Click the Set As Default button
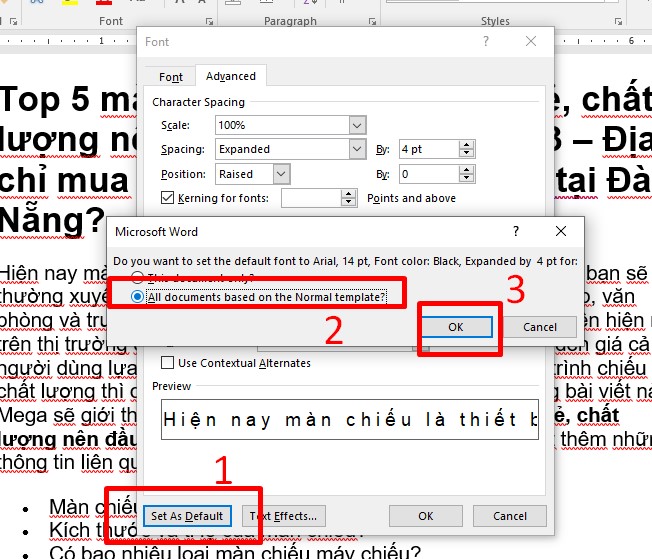This screenshot has width=652, height=559. coord(187,516)
